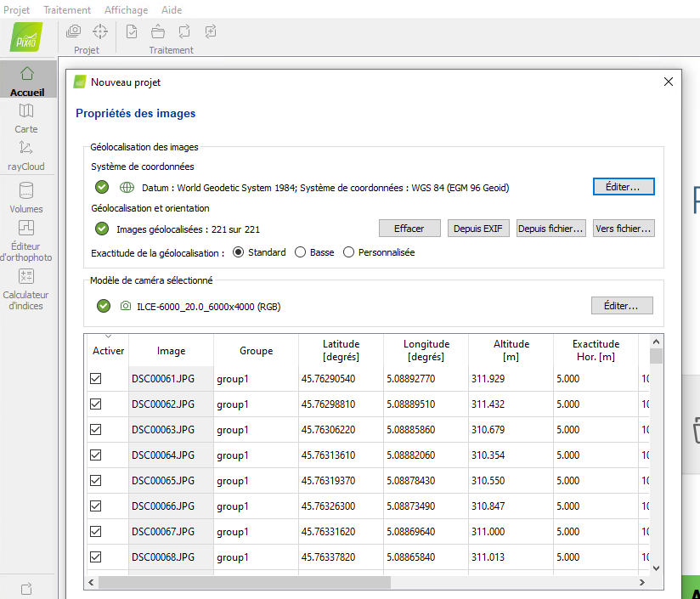Sort images using the Activer column arrow
700x599 pixels.
click(x=106, y=337)
